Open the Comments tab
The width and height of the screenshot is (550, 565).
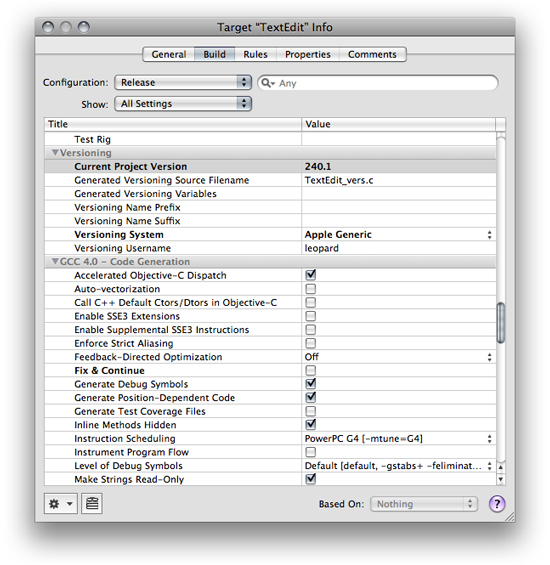[x=372, y=54]
